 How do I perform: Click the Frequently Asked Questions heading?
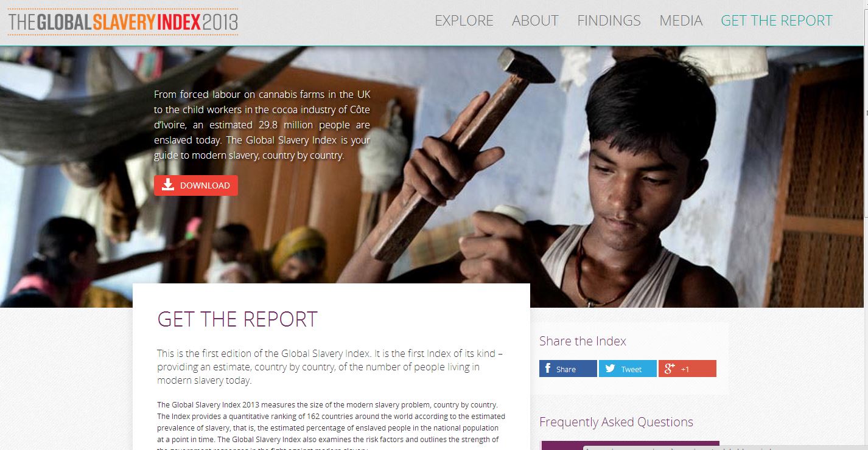616,422
